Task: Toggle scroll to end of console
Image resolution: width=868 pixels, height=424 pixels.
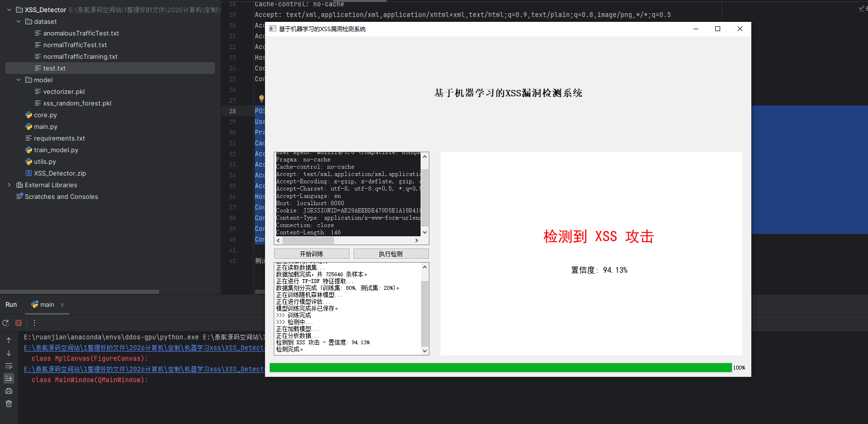Action: pyautogui.click(x=9, y=378)
